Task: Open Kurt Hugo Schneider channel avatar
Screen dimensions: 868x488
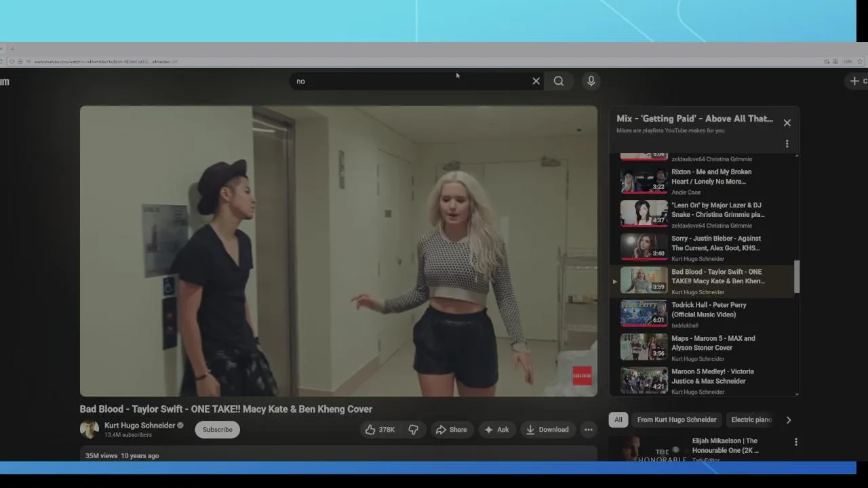Action: (90, 429)
